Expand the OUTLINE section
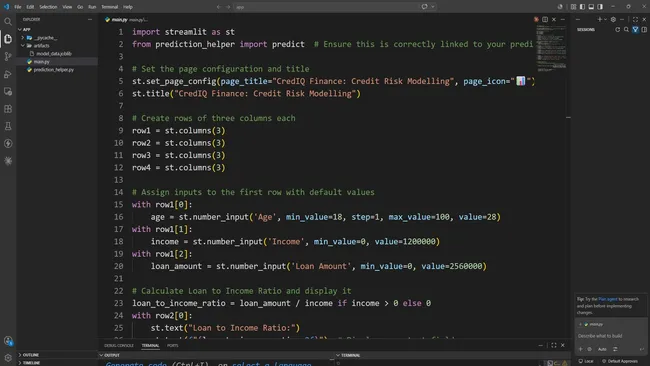650x366 pixels. click(x=31, y=355)
